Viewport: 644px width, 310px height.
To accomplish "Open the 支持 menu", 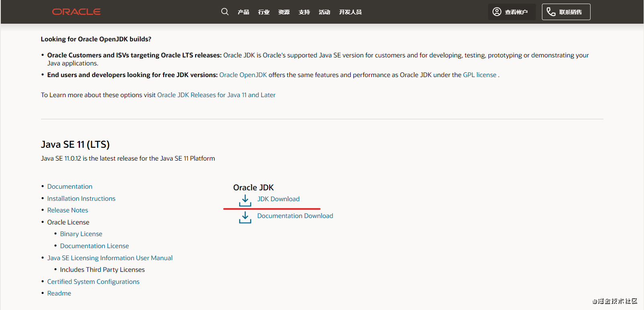I will tap(305, 12).
